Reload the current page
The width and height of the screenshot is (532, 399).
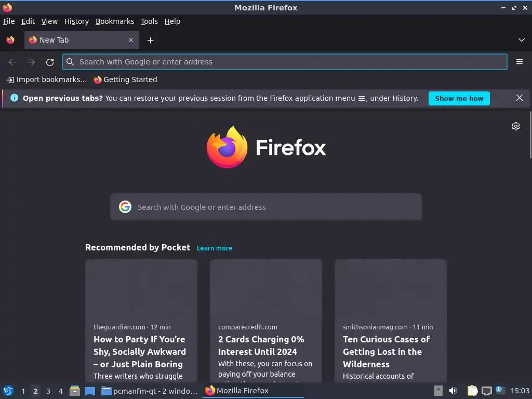[50, 62]
